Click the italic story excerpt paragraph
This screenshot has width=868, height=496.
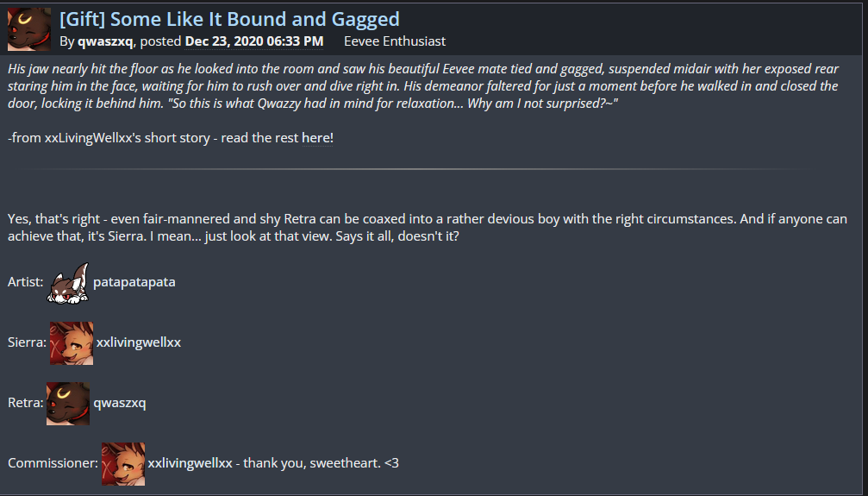[414, 86]
